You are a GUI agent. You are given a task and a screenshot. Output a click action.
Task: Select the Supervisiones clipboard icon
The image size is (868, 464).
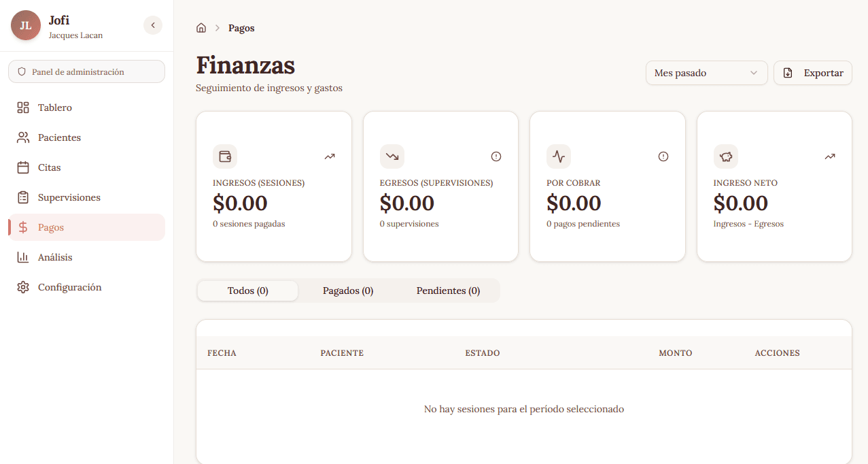tap(22, 197)
